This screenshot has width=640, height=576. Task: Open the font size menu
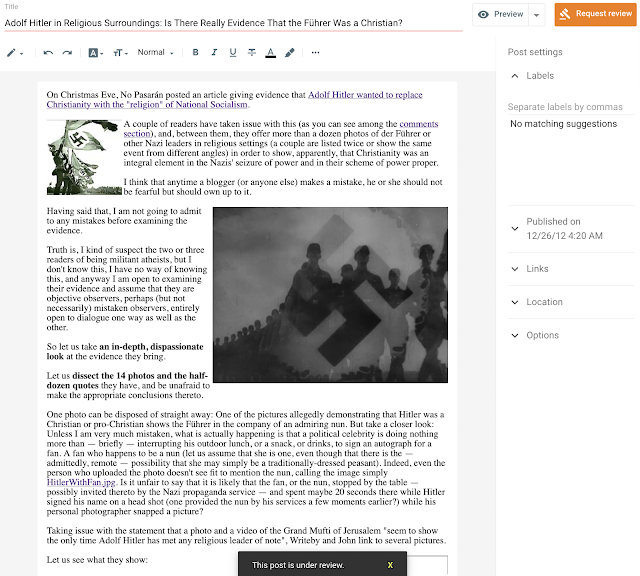click(120, 53)
